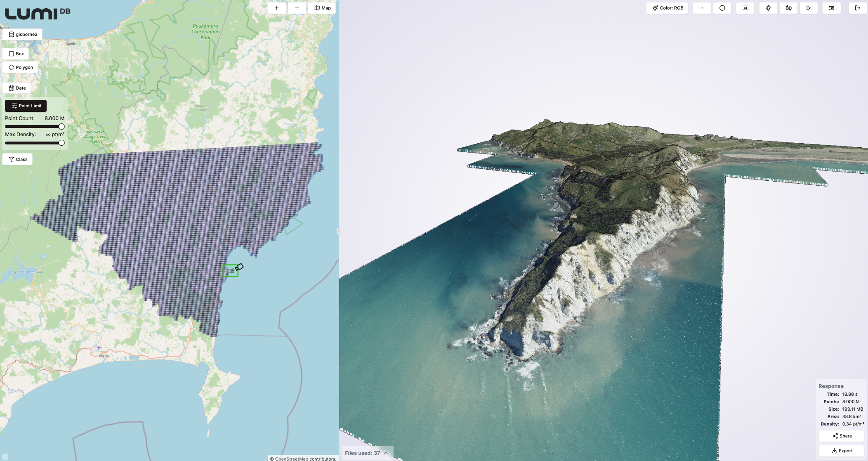Image resolution: width=868 pixels, height=461 pixels.
Task: Click the Raukūmara Conservation Park map label
Action: pyautogui.click(x=205, y=31)
